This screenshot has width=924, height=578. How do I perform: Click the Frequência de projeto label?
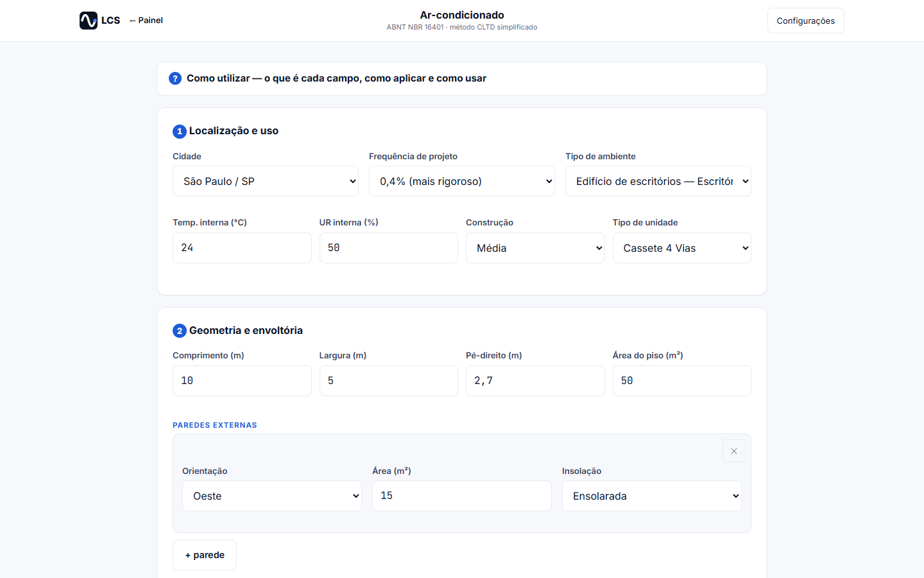pyautogui.click(x=413, y=156)
